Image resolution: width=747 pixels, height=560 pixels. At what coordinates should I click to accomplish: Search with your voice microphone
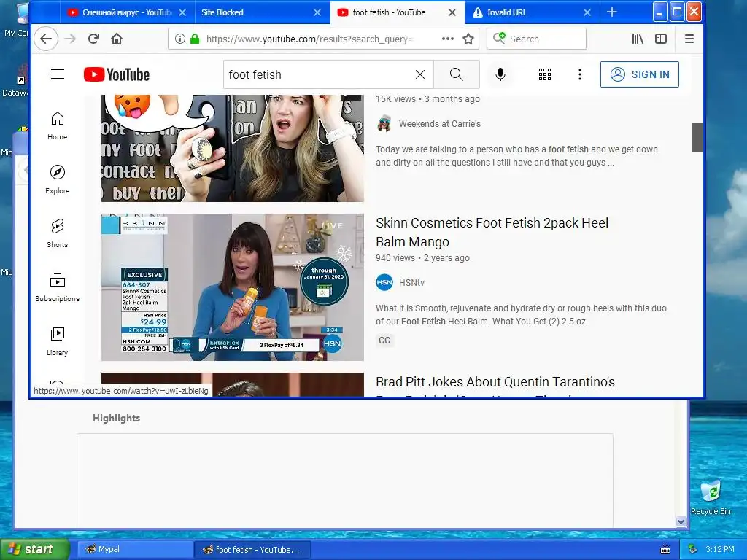point(500,74)
